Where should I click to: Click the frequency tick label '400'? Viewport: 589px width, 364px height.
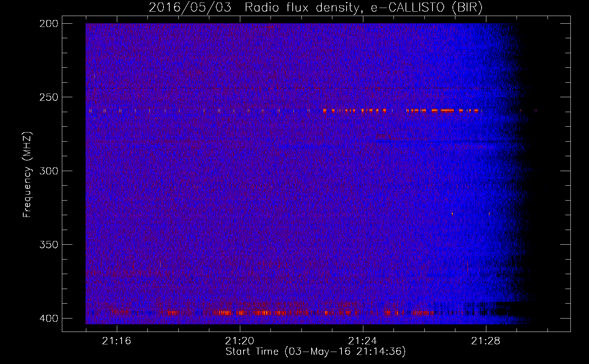pos(49,318)
